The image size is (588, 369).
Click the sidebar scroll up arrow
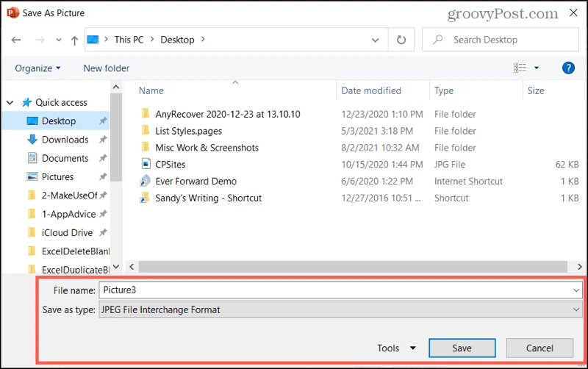pyautogui.click(x=116, y=87)
